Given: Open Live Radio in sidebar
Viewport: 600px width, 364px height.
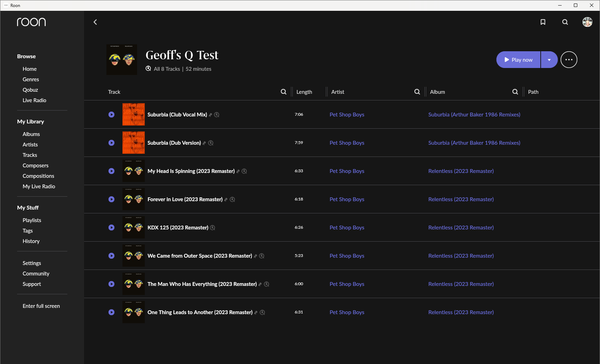Looking at the screenshot, I should pyautogui.click(x=35, y=100).
